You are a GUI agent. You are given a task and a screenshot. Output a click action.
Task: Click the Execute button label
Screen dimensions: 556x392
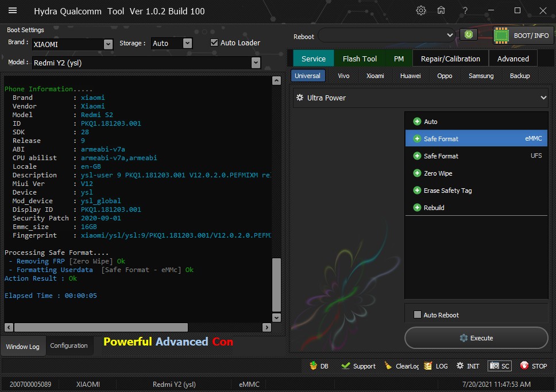click(481, 338)
